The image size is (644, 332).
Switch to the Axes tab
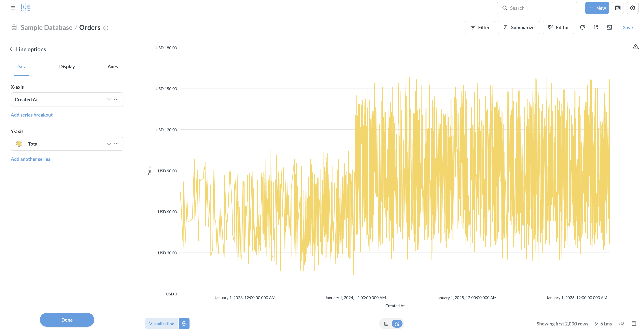tap(112, 67)
